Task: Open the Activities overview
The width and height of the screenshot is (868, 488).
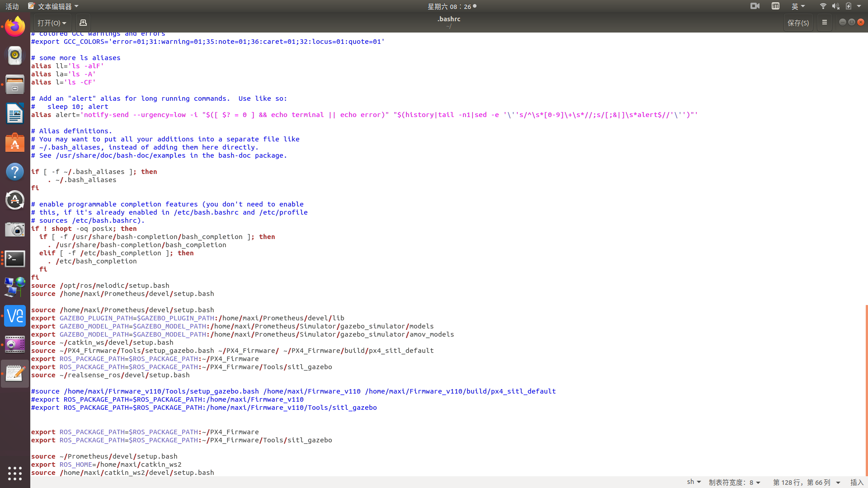Action: 11,6
